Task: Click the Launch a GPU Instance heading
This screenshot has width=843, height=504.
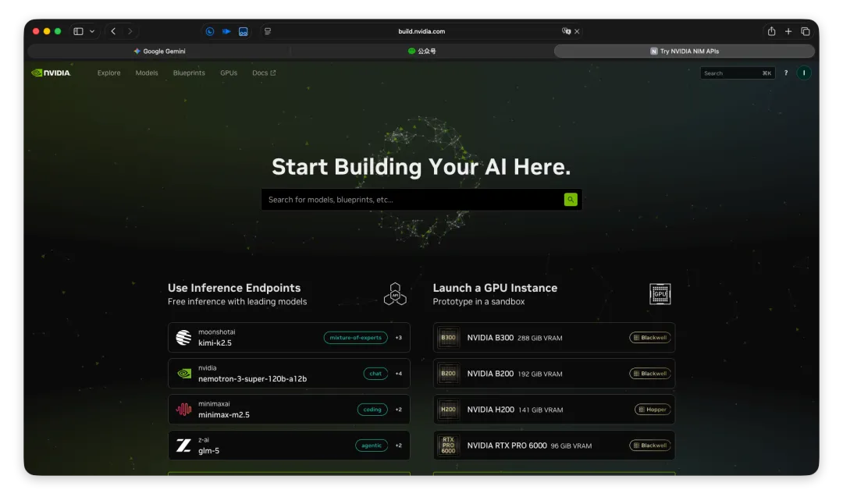Action: [x=495, y=288]
